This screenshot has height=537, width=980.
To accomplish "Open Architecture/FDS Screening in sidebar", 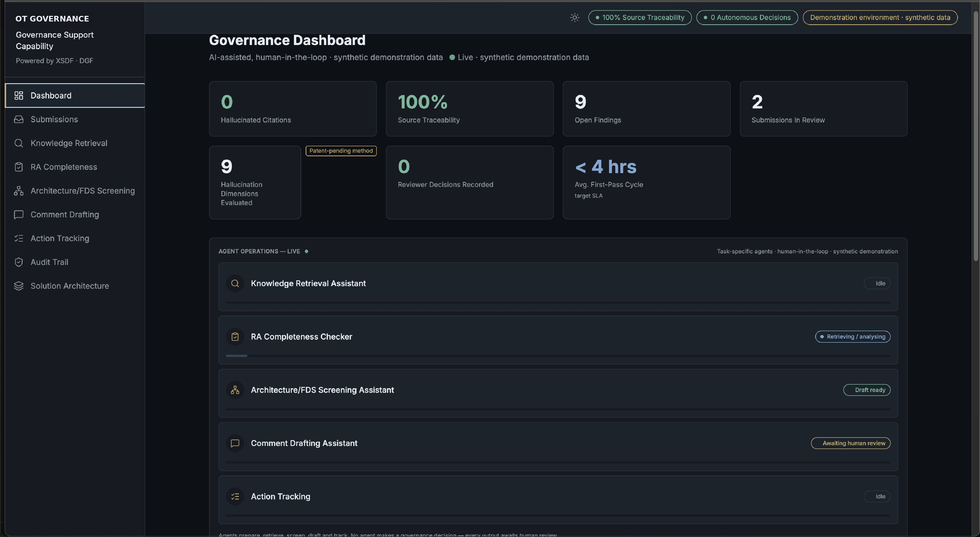I will coord(75,191).
